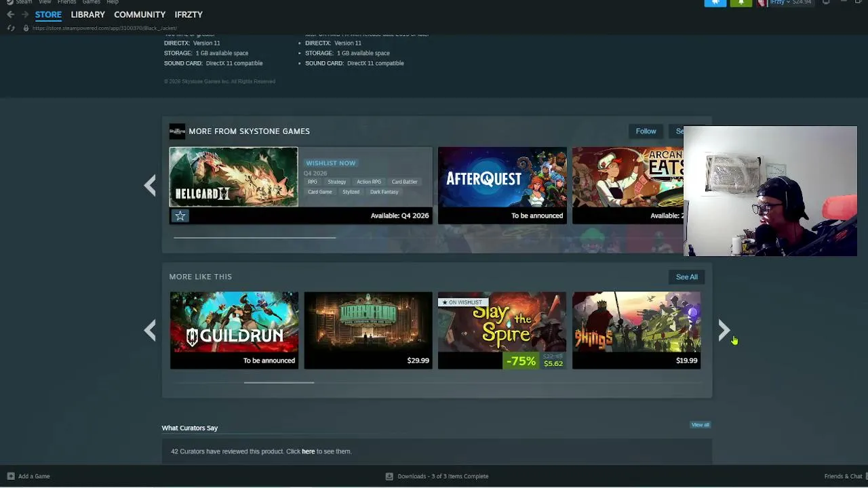
Task: Click the store page URL address
Action: click(x=104, y=28)
